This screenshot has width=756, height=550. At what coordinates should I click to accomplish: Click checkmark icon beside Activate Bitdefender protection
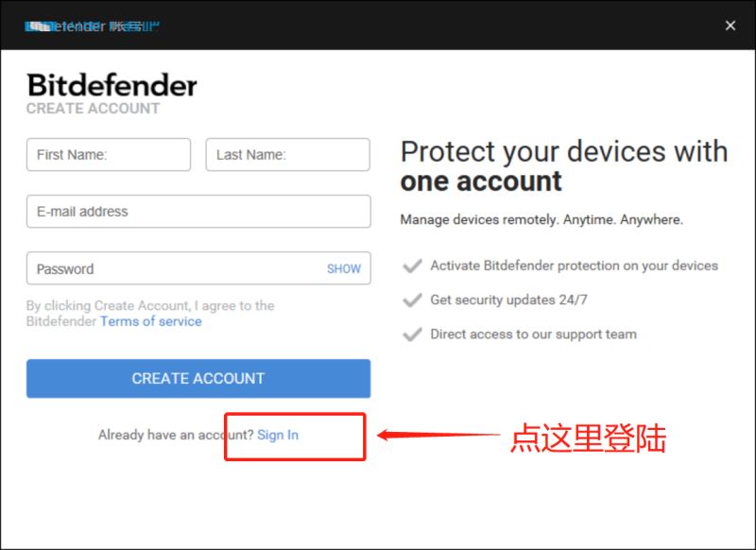412,266
